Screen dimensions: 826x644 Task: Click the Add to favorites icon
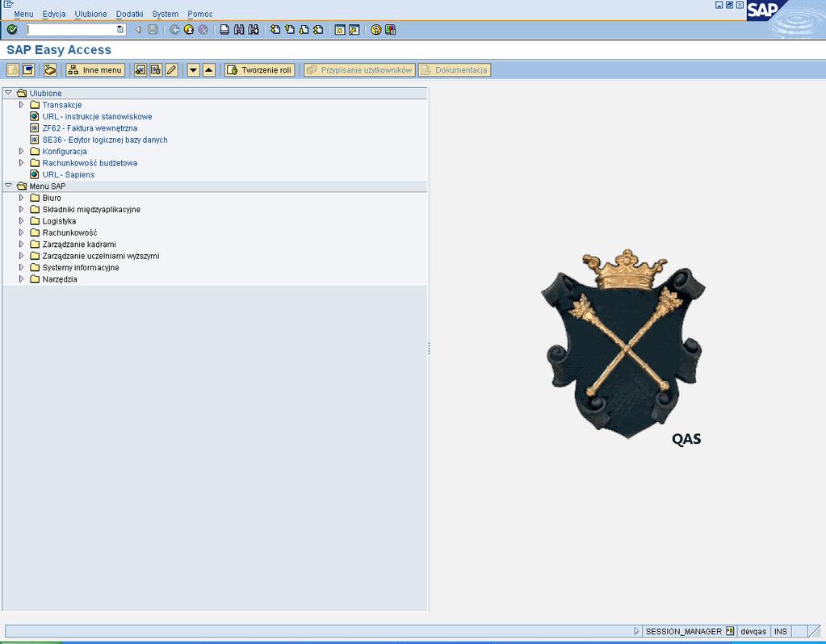coord(140,70)
